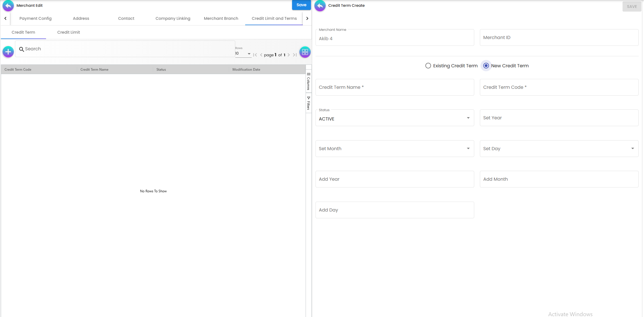Open the grid view toggle icon
The height and width of the screenshot is (317, 644).
point(305,52)
